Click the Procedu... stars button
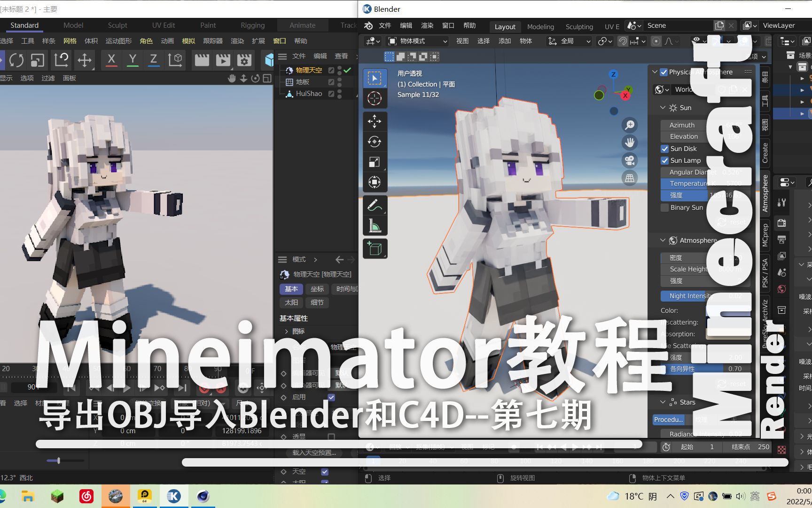The width and height of the screenshot is (812, 508). click(x=668, y=420)
